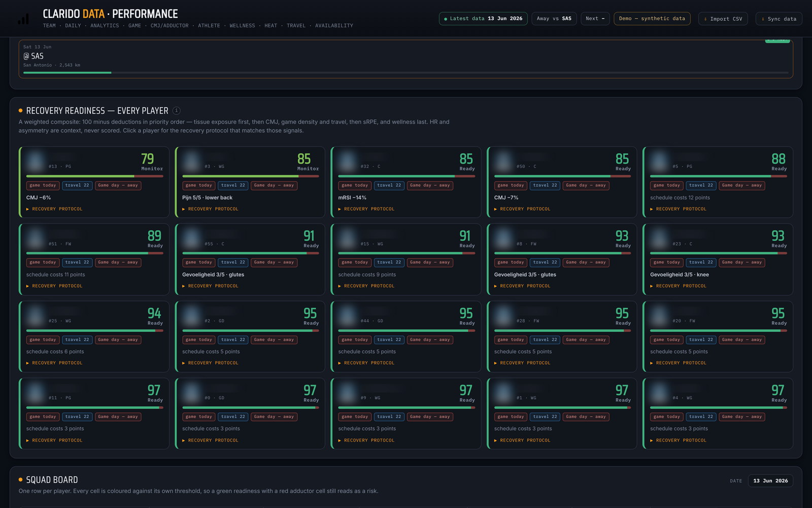The image size is (812, 508).
Task: Expand Recovery Protocol for player #15 WG
Action: pyautogui.click(x=366, y=286)
